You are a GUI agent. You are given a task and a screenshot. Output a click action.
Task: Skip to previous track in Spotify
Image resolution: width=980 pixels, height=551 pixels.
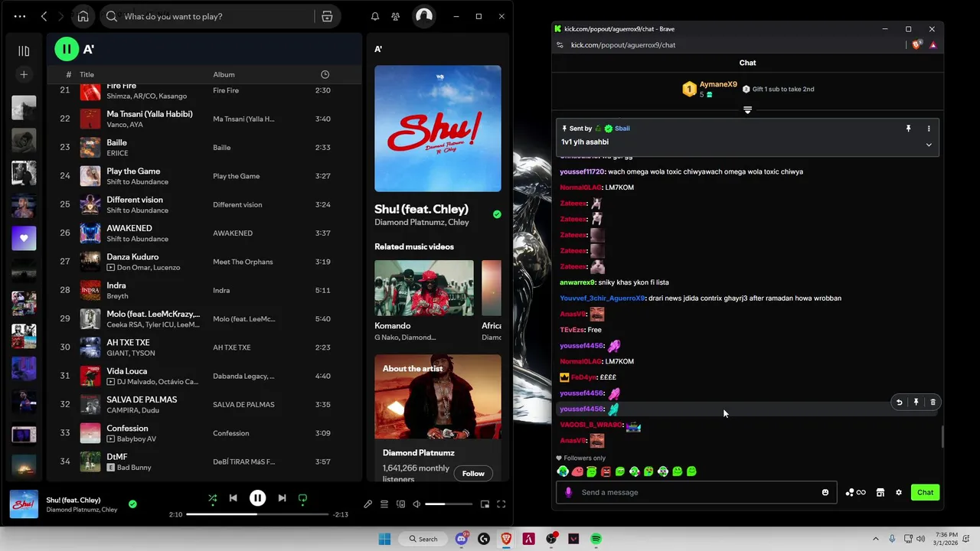233,498
